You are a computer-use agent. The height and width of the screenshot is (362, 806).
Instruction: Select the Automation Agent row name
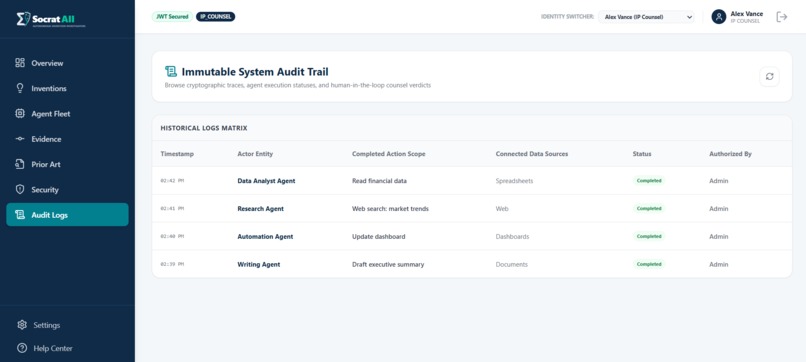[x=265, y=236]
